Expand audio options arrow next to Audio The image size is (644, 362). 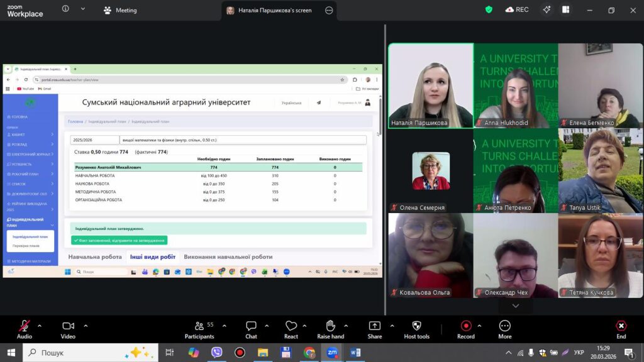click(x=40, y=326)
